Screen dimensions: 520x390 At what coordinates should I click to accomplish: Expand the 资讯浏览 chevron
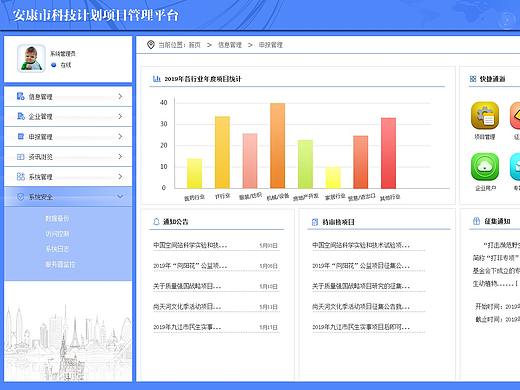[120, 156]
